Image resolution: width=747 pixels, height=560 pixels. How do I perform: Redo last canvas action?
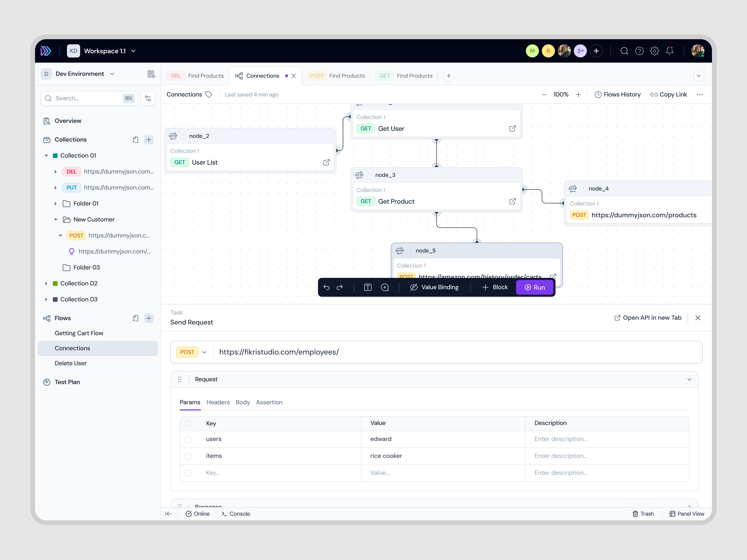[x=340, y=287]
